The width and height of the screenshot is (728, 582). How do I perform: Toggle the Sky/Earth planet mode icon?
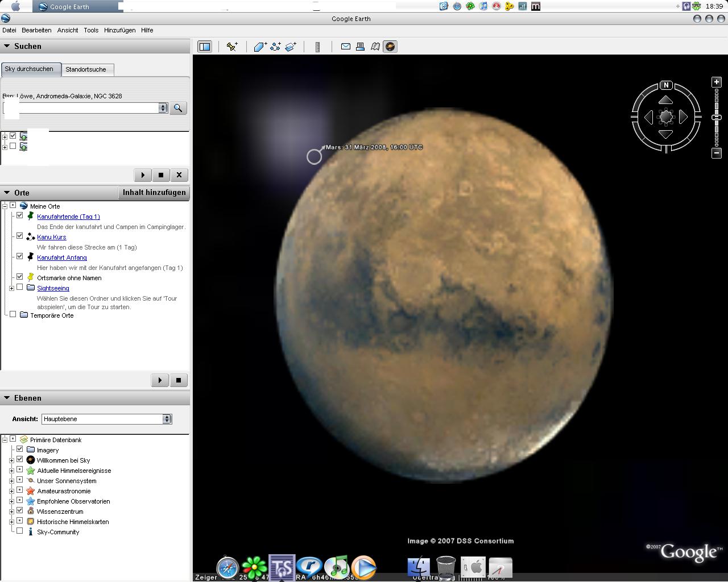tap(390, 47)
